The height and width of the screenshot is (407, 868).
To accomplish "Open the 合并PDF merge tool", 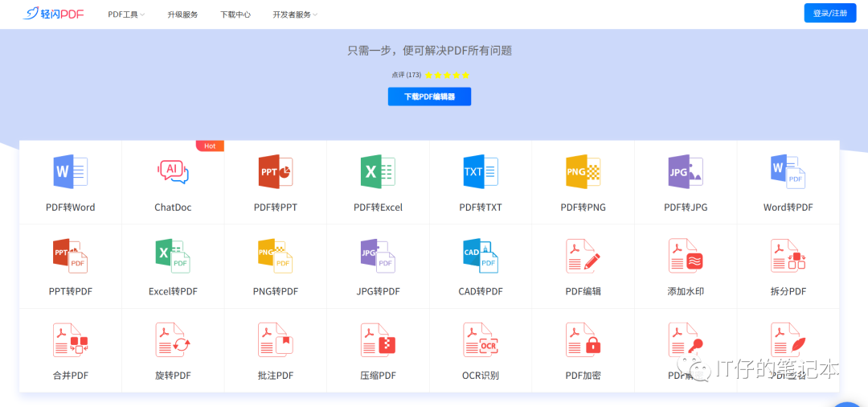I will [x=70, y=340].
